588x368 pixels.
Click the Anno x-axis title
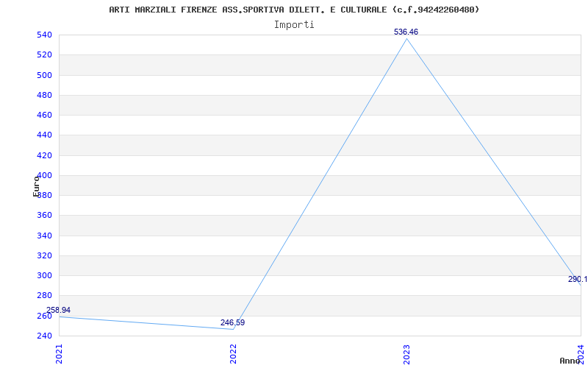pos(570,361)
